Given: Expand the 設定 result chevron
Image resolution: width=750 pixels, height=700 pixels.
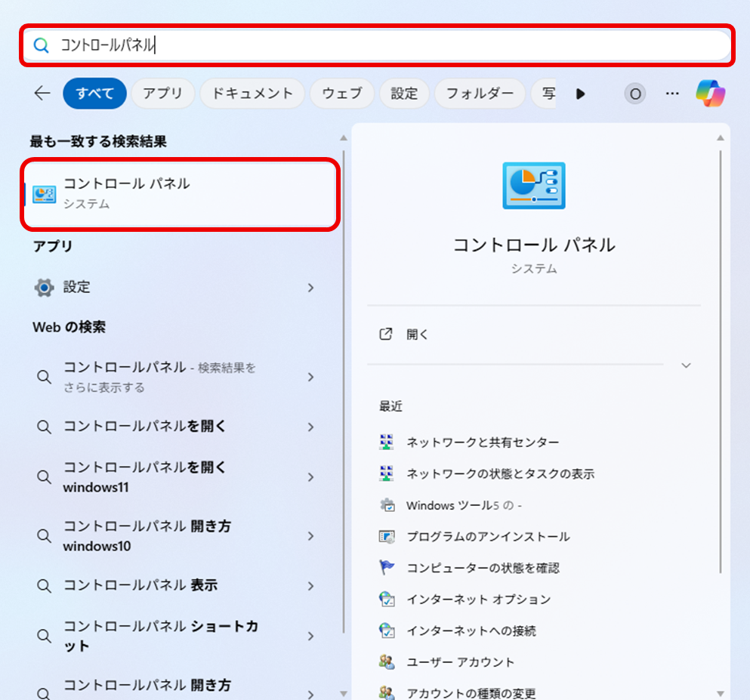Looking at the screenshot, I should pyautogui.click(x=310, y=287).
